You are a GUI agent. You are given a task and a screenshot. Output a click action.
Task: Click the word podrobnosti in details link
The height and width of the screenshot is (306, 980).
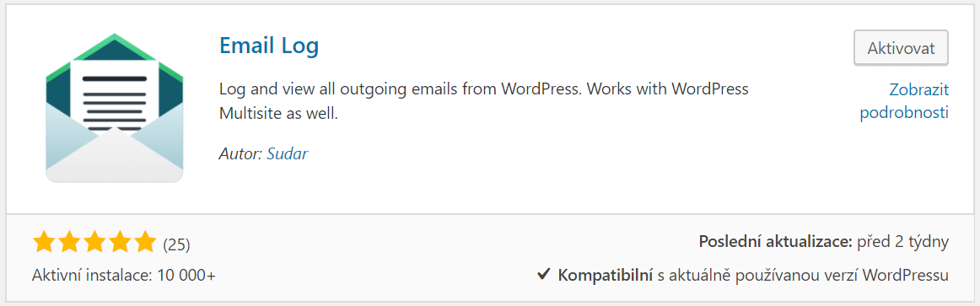(x=904, y=113)
